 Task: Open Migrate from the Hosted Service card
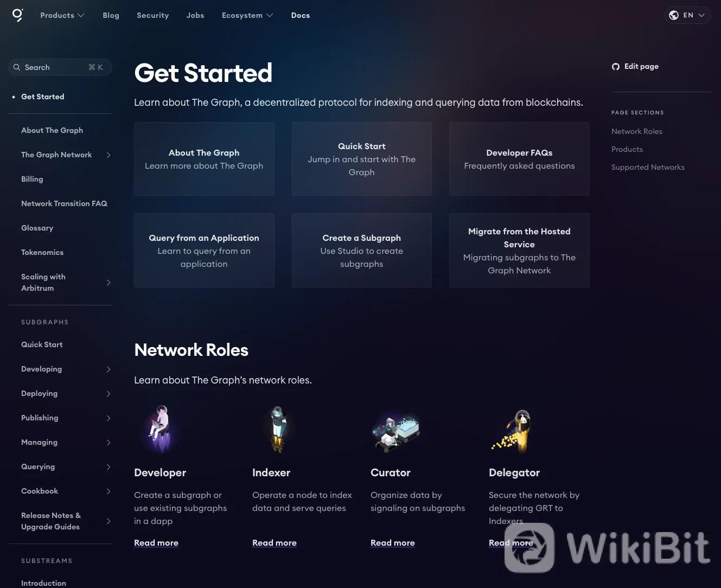(519, 250)
